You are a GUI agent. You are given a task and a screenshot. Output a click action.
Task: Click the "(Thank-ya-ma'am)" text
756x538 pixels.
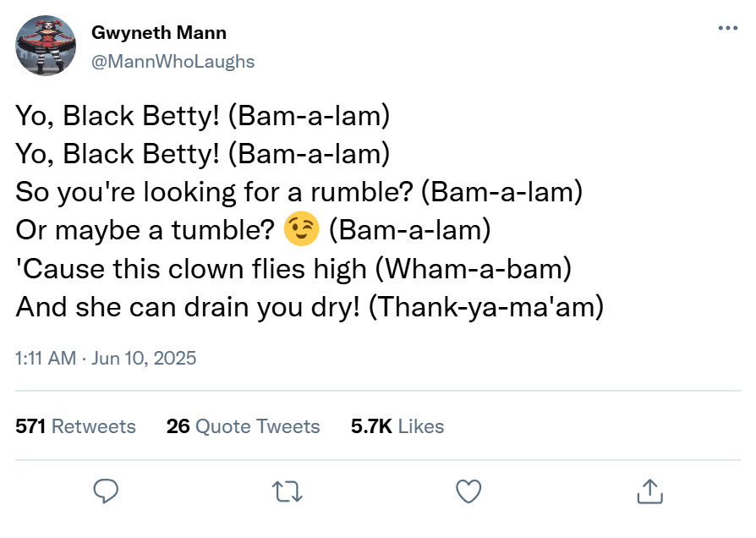point(488,306)
